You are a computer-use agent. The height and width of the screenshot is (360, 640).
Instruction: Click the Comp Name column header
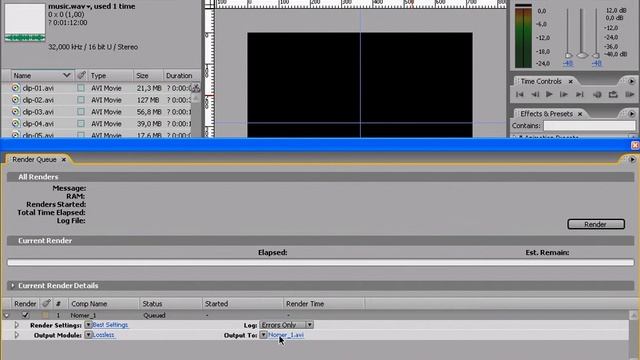pos(104,304)
